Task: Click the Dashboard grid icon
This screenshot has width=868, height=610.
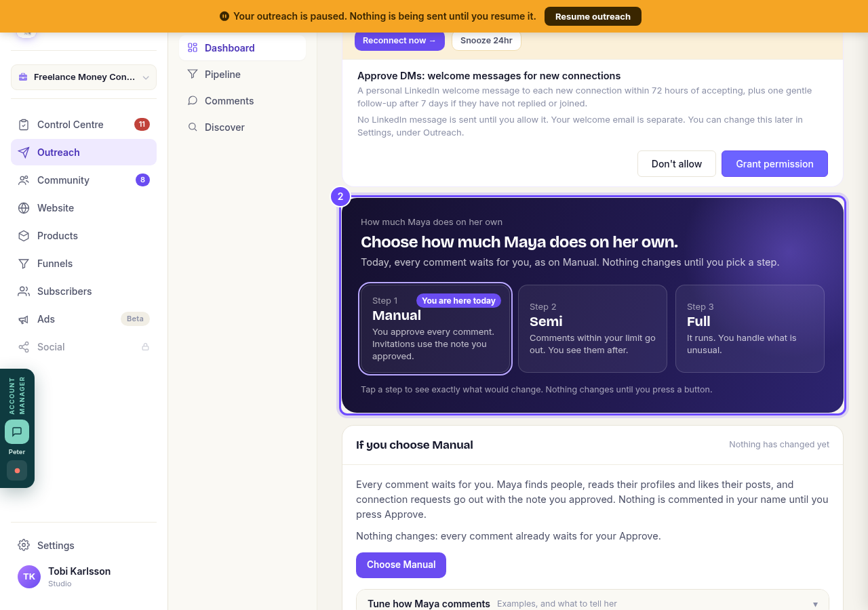Action: click(193, 47)
